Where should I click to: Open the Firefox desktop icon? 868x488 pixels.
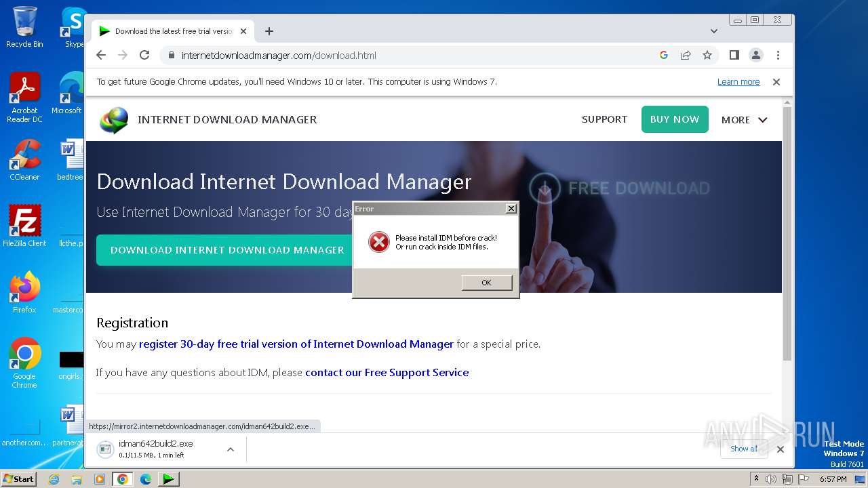(x=24, y=292)
